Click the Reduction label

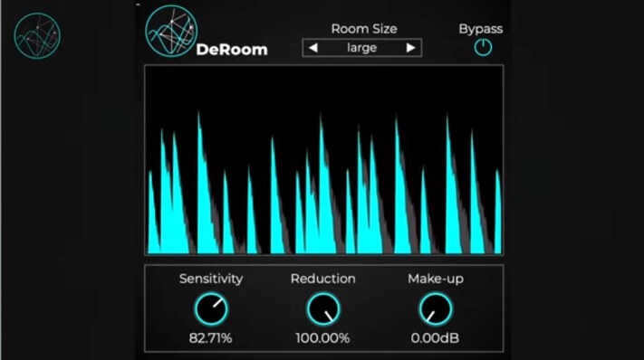click(323, 279)
